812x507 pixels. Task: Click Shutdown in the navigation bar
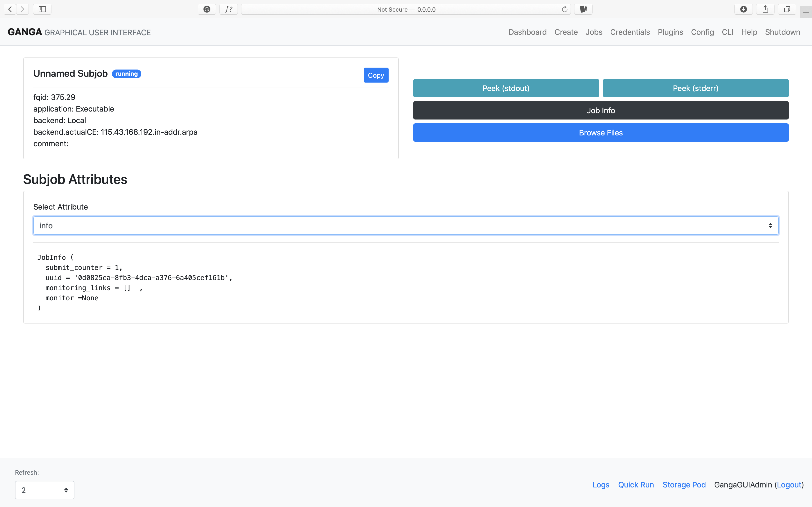tap(783, 32)
